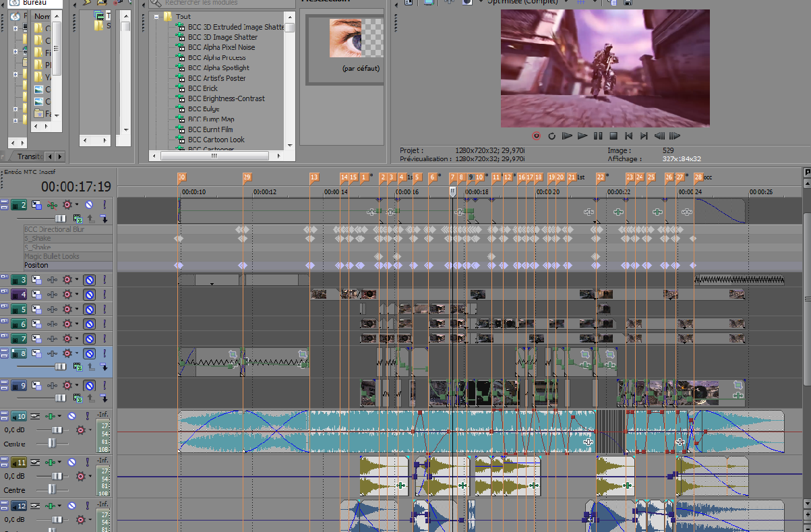Select audio track 11 number icon

19,463
